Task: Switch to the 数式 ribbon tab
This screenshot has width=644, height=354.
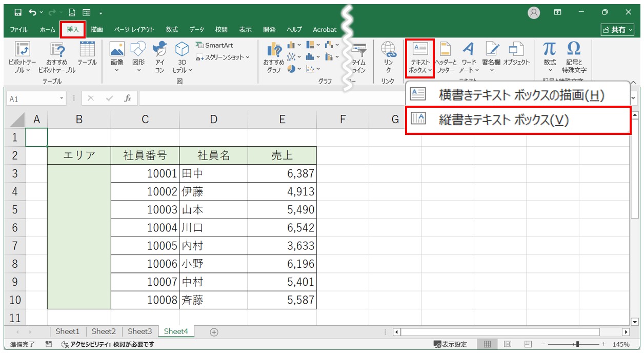Action: [172, 30]
